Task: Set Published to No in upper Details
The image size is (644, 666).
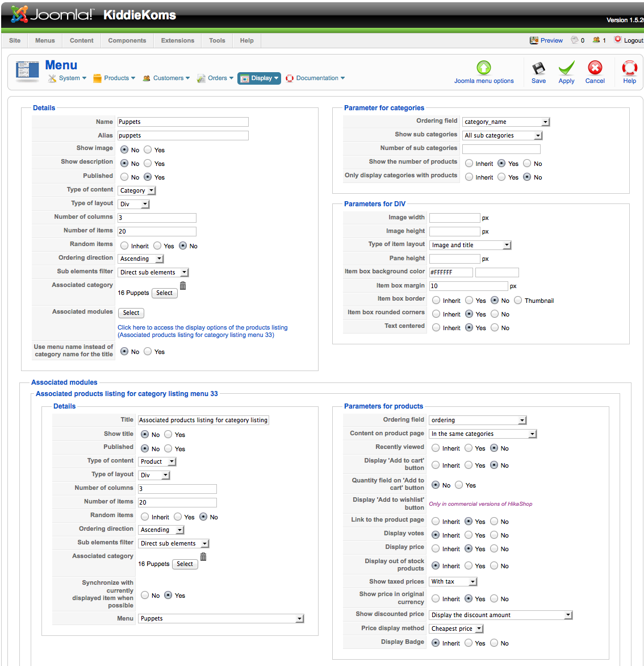Action: point(124,177)
